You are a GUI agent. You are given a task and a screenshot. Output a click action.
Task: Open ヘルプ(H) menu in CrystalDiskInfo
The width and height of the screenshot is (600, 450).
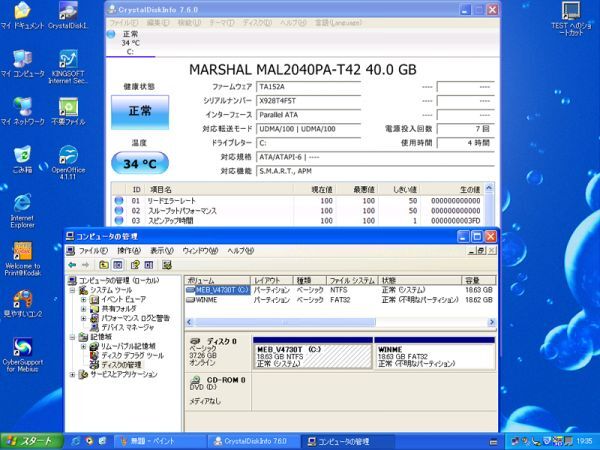[x=293, y=23]
